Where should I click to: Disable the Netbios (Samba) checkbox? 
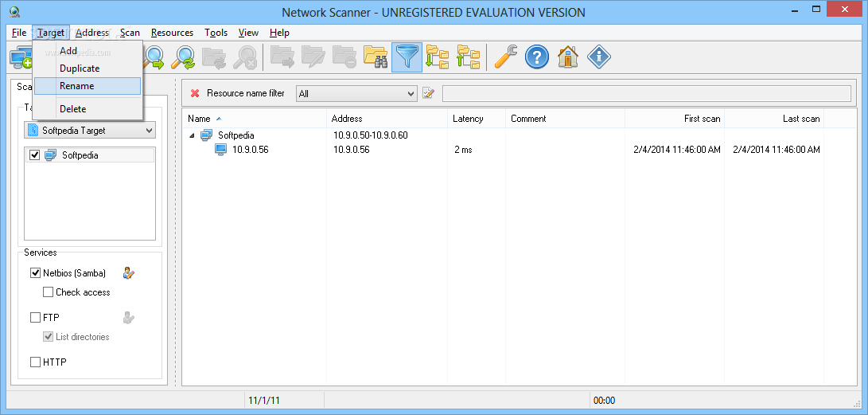tap(35, 272)
